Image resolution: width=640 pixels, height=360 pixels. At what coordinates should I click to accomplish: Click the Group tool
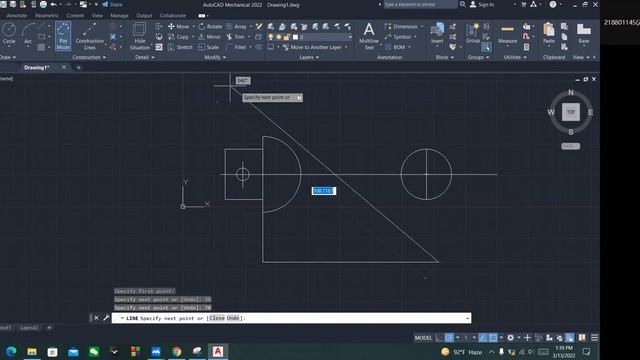point(473,33)
